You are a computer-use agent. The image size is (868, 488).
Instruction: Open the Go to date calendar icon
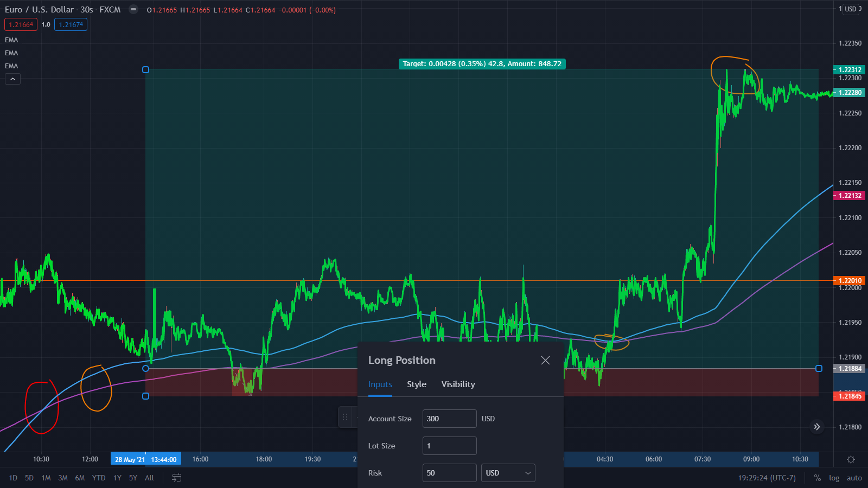point(176,478)
